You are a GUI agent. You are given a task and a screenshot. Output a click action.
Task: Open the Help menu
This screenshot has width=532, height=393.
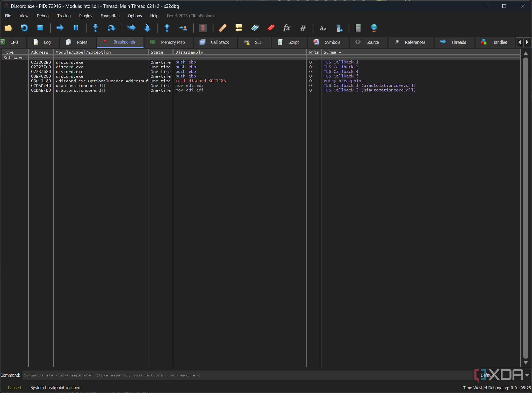(x=154, y=16)
